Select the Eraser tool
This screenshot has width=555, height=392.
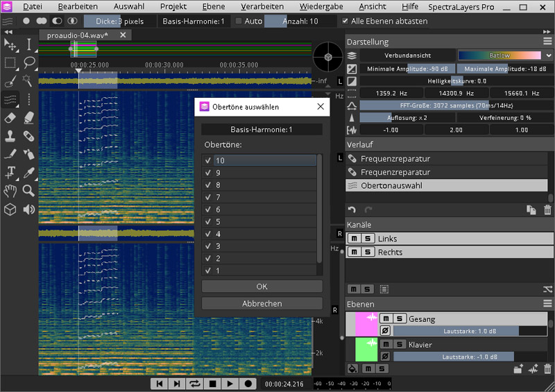click(x=10, y=118)
